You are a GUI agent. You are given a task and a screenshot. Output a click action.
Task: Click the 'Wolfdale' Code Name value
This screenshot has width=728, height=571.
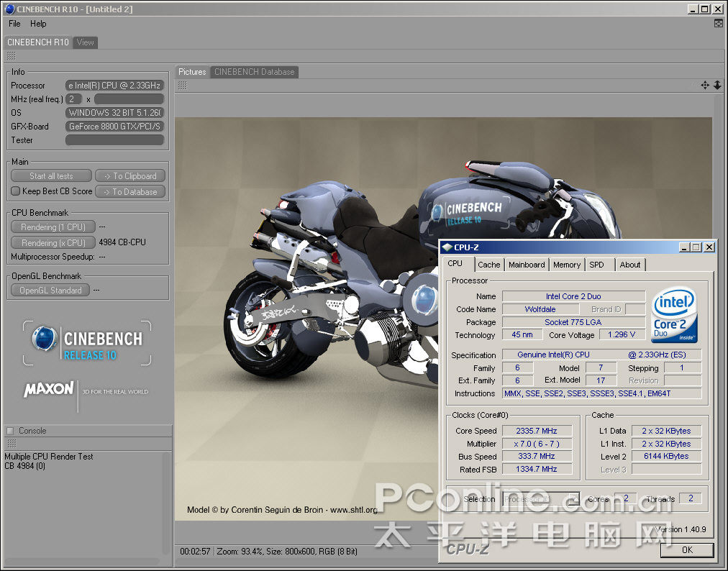[540, 309]
